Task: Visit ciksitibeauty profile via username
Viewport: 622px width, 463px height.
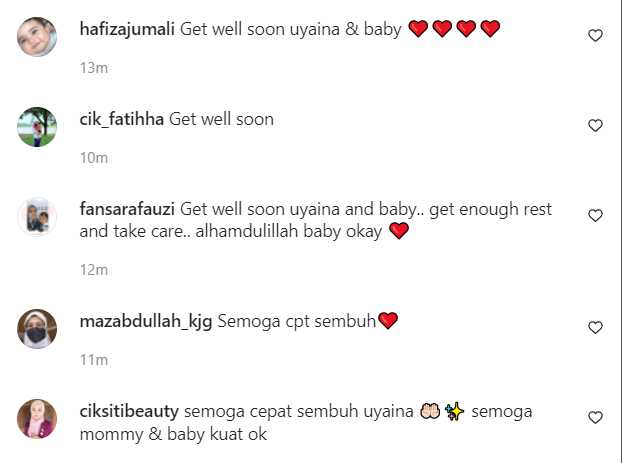Action: coord(129,411)
